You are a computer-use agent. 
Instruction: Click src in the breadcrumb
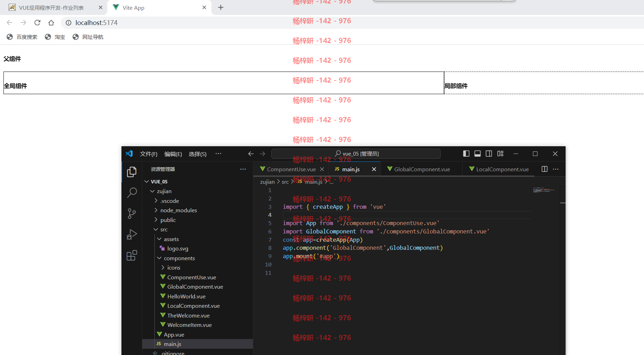[285, 182]
